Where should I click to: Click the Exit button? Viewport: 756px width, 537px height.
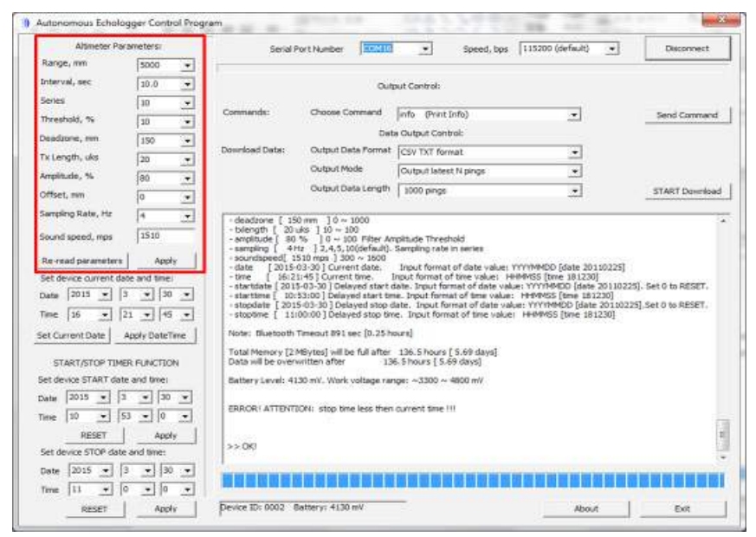(682, 509)
